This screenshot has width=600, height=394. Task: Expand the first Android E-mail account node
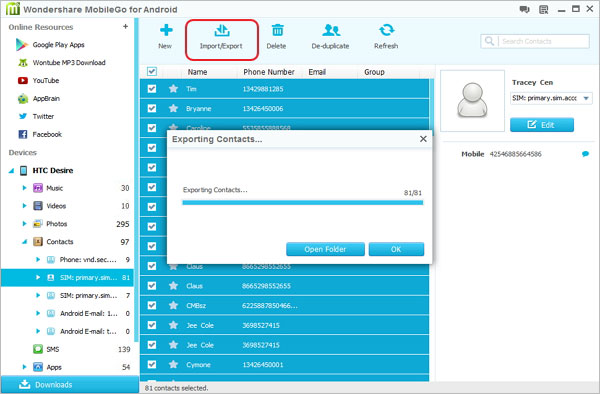click(38, 313)
